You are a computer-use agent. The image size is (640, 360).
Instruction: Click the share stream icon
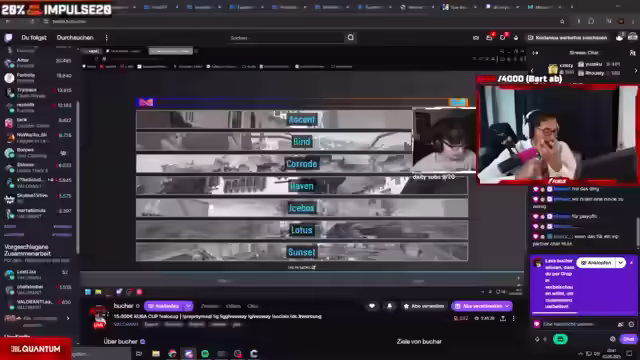click(x=503, y=318)
